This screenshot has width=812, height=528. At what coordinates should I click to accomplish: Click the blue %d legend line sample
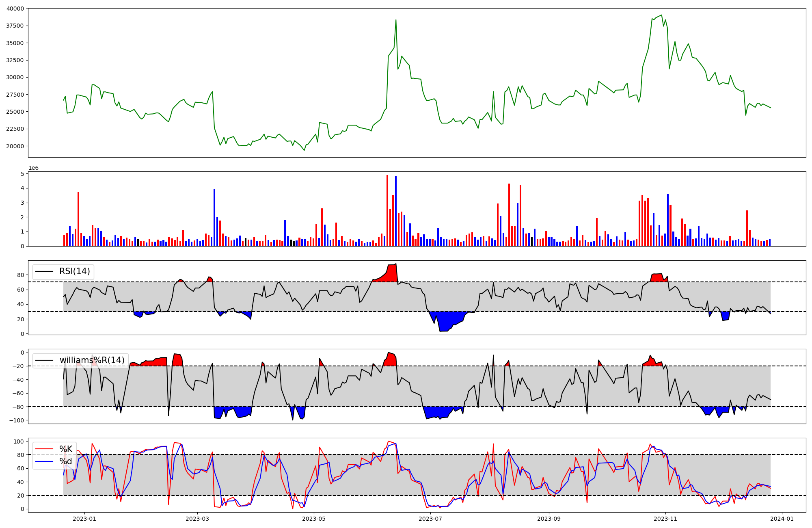(x=44, y=461)
